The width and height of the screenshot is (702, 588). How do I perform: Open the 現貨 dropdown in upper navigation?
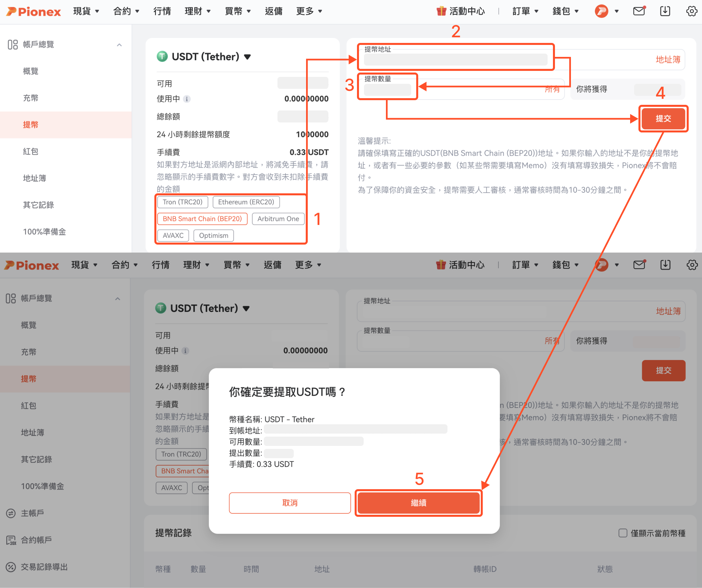tap(86, 11)
